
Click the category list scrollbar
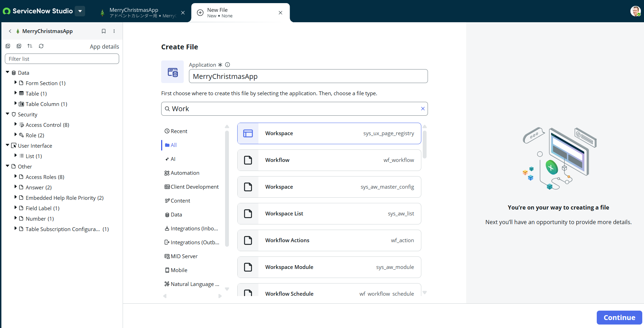(227, 188)
